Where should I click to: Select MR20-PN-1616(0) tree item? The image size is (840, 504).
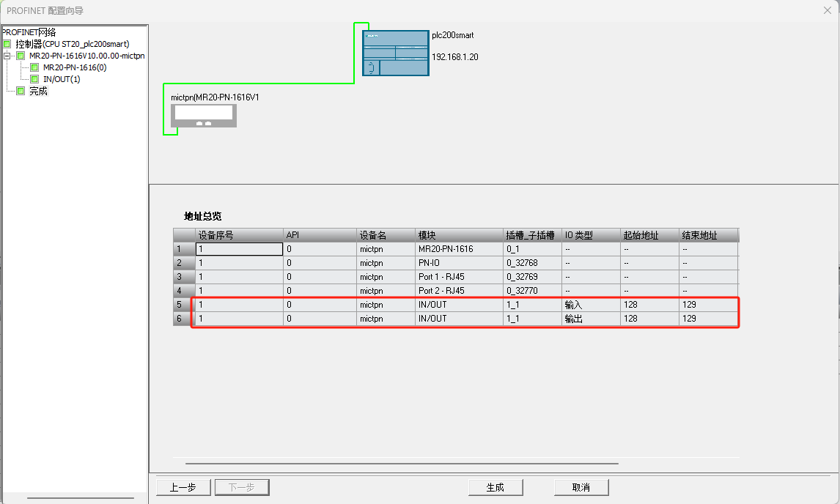pyautogui.click(x=75, y=67)
